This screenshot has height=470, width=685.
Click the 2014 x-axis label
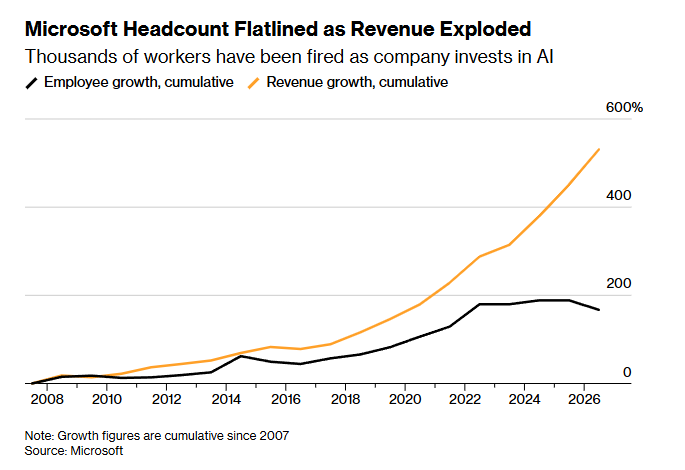[226, 399]
